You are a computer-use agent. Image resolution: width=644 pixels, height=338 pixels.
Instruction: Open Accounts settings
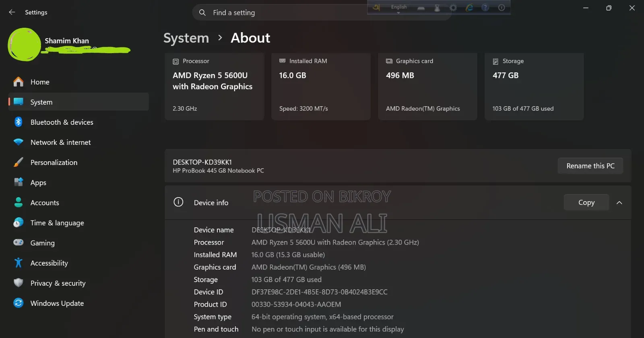click(79, 202)
